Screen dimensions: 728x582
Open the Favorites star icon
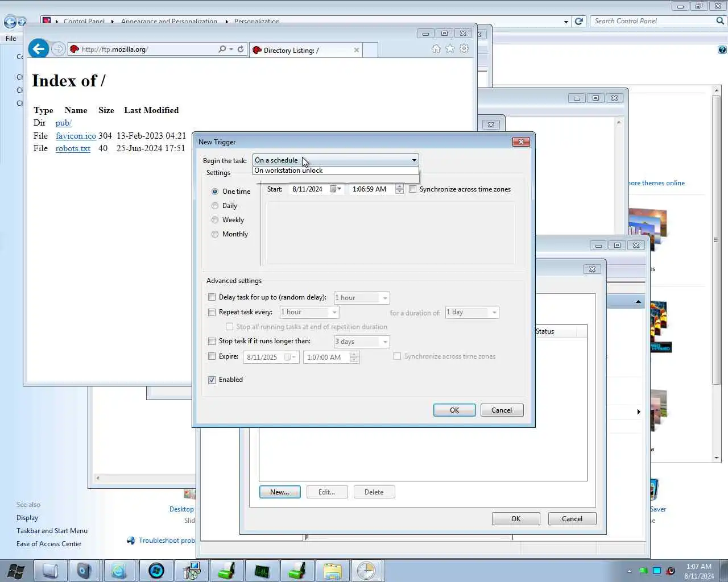click(x=450, y=49)
